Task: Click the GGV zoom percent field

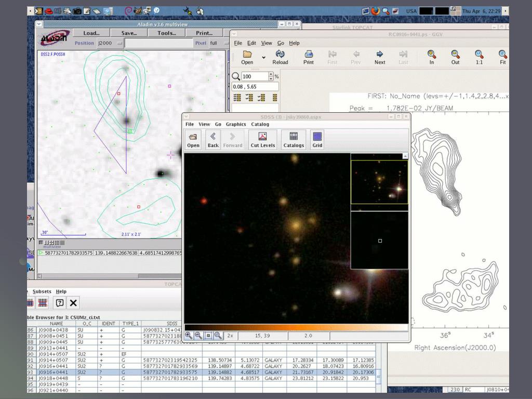Action: tap(255, 76)
